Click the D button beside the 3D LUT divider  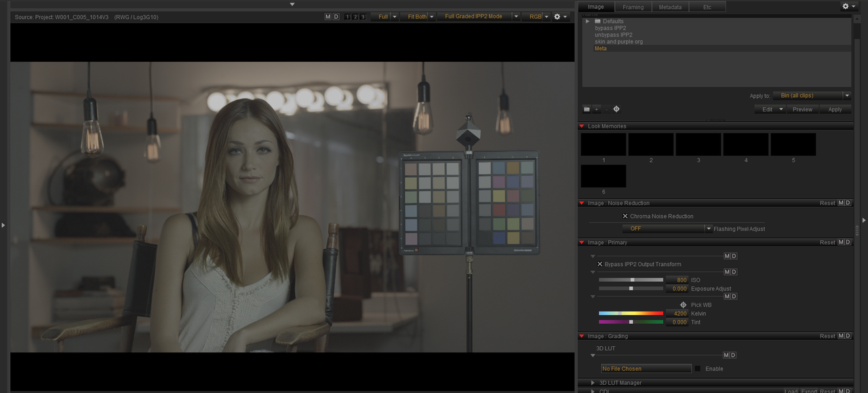tap(734, 355)
